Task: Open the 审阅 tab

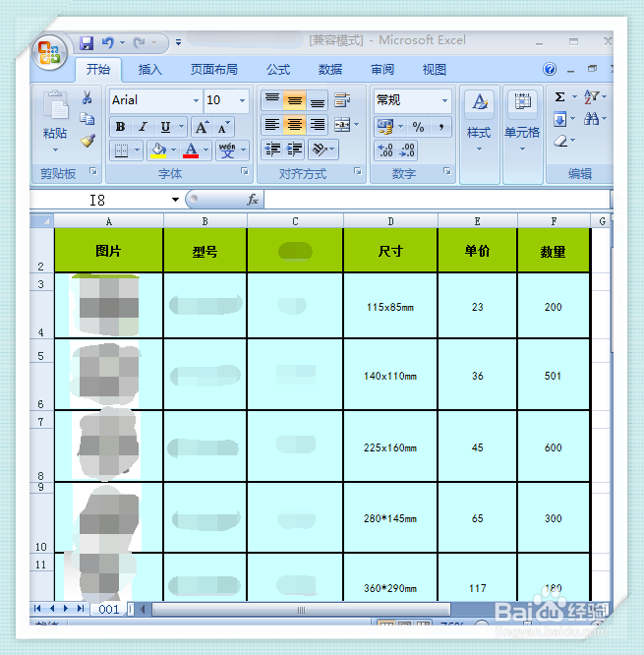Action: (x=382, y=70)
